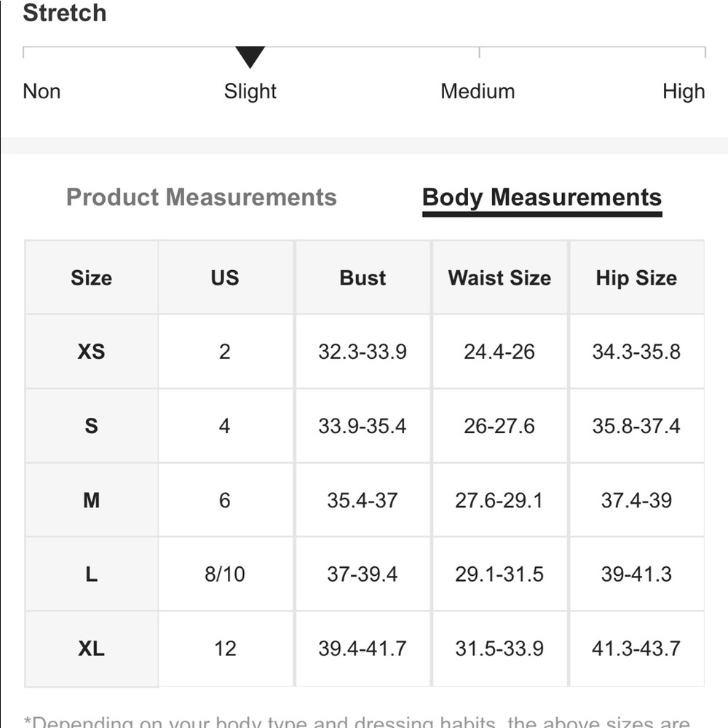Click the Size column header
The width and height of the screenshot is (728, 728).
(x=92, y=277)
